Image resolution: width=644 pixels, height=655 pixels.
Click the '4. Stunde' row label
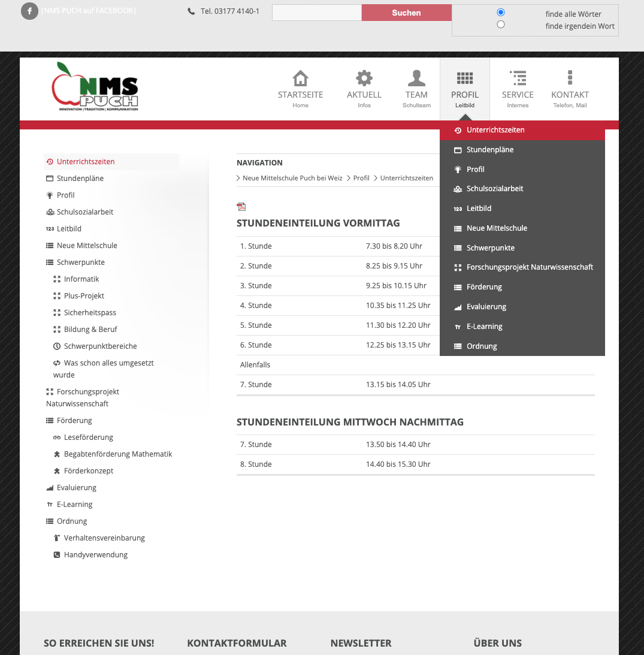(256, 306)
